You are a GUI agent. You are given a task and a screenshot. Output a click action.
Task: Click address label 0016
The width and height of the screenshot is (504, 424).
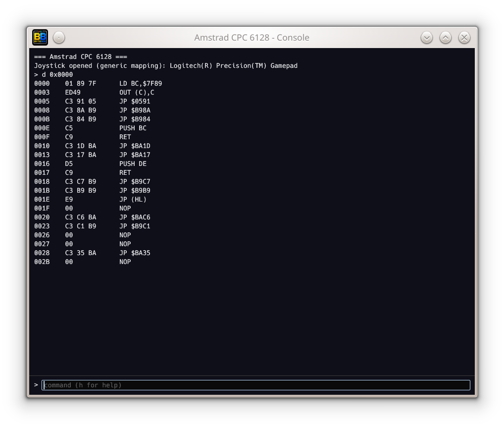[x=42, y=164]
